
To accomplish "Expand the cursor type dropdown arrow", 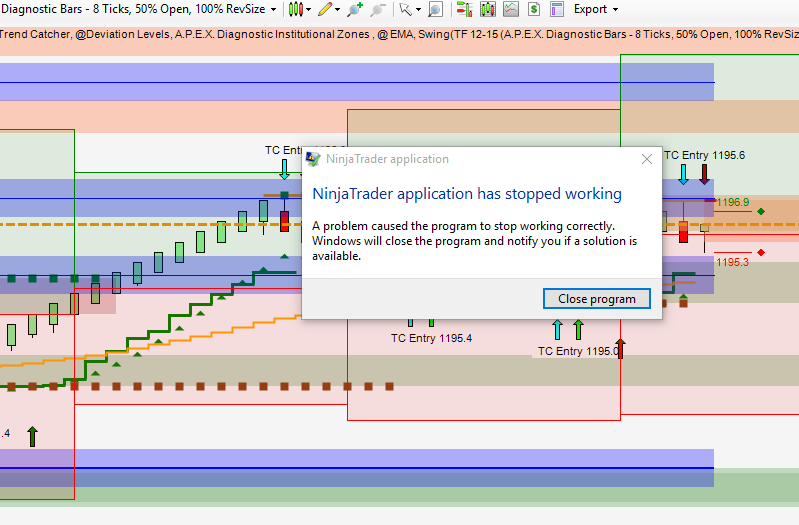I will click(418, 10).
